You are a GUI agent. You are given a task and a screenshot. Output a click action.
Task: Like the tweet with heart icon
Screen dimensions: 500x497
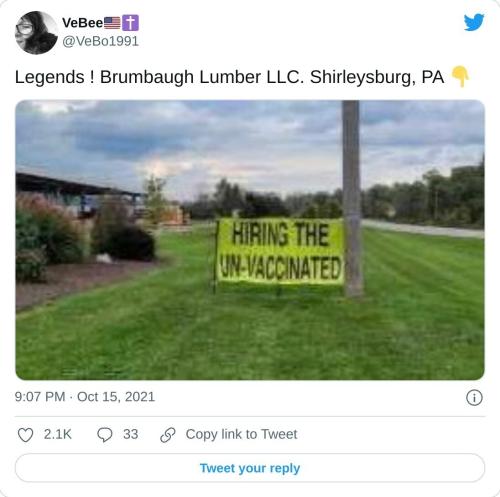tap(25, 435)
